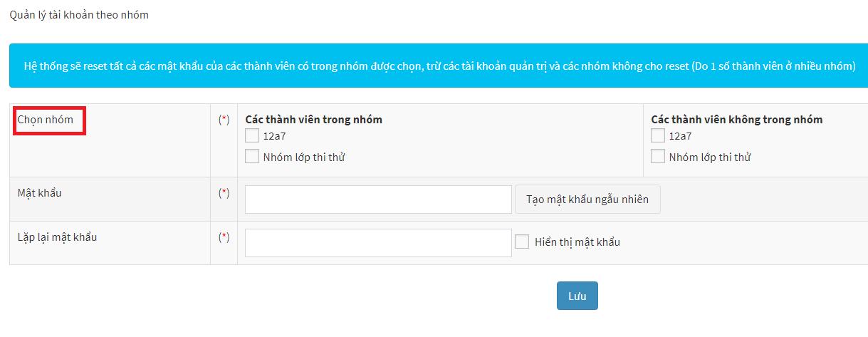
Task: Tick 12a7 under Các thành viên trong nhóm
Action: (252, 136)
